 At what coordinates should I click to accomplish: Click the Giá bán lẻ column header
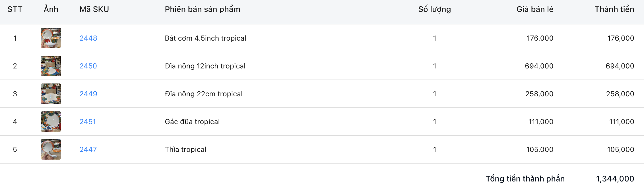click(535, 9)
